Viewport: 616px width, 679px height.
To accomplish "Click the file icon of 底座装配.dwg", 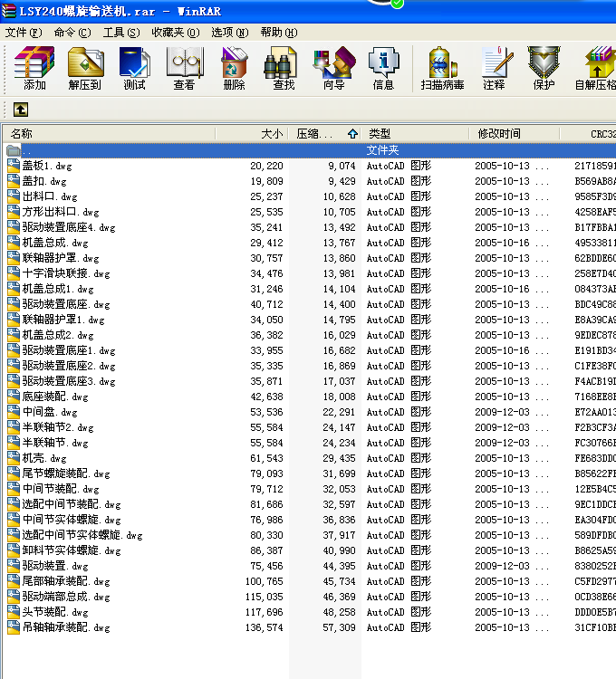I will (14, 397).
